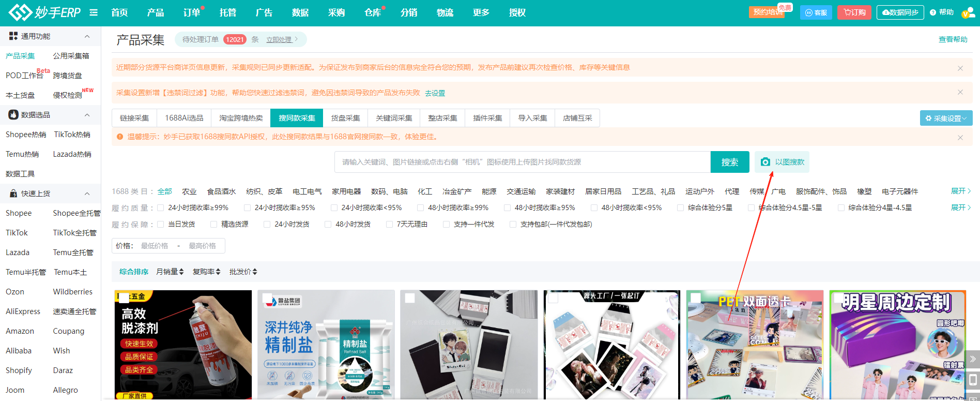Close the orange warm tip notice

pyautogui.click(x=960, y=138)
